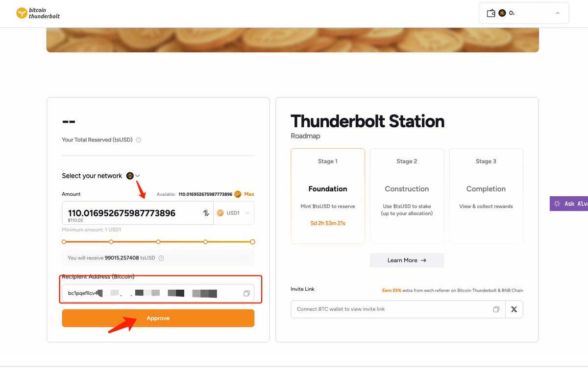Image resolution: width=588 pixels, height=372 pixels.
Task: Click the amount slider's 100 percent stop
Action: 252,242
